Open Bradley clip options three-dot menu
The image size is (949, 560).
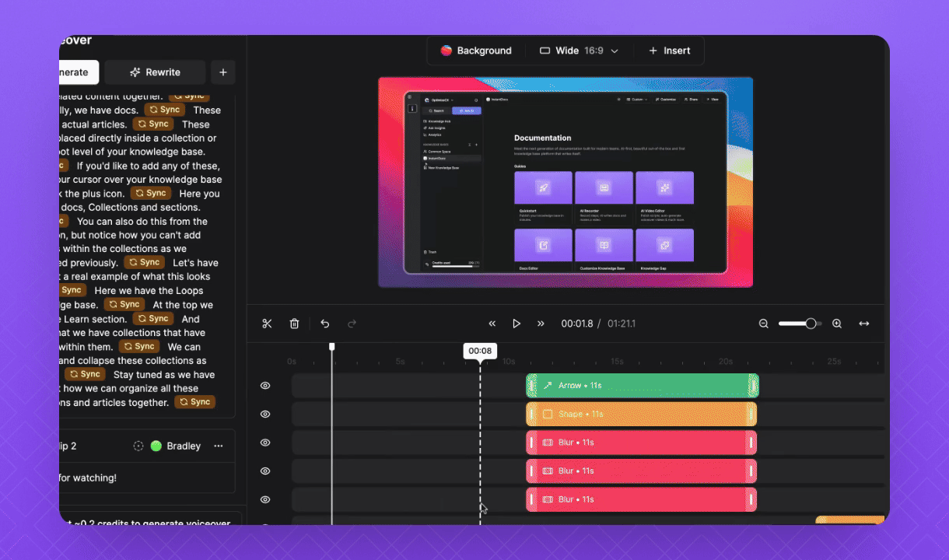click(219, 446)
